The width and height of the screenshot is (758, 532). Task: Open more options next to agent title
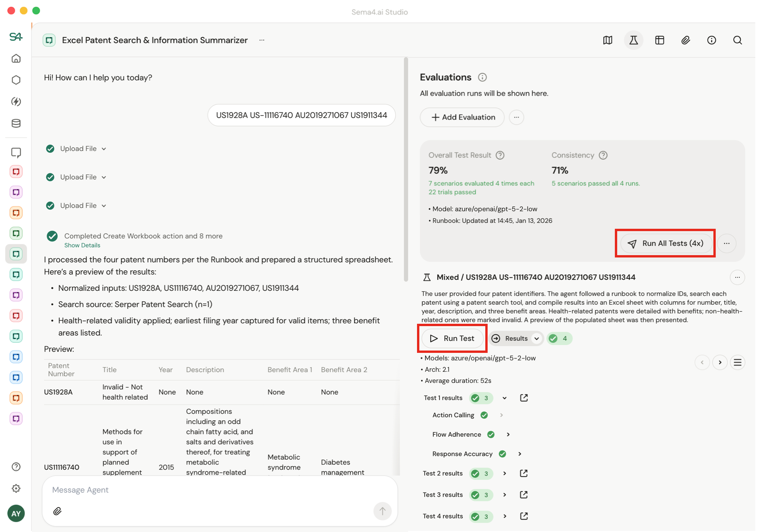262,40
